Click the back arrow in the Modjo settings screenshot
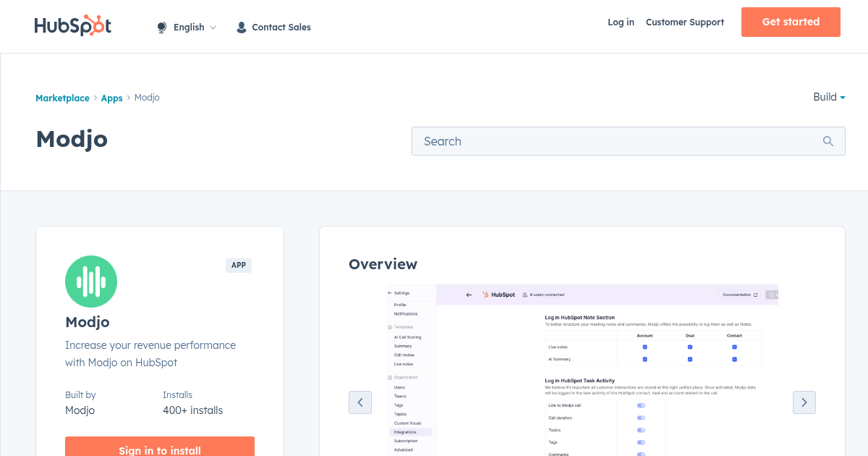Viewport: 868px width, 456px height. pos(469,295)
